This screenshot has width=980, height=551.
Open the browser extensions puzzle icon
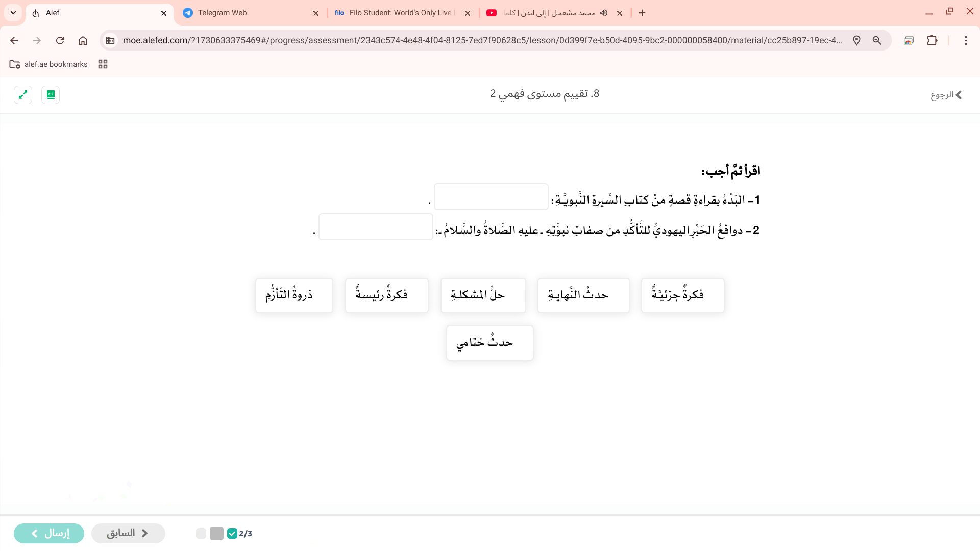point(932,40)
